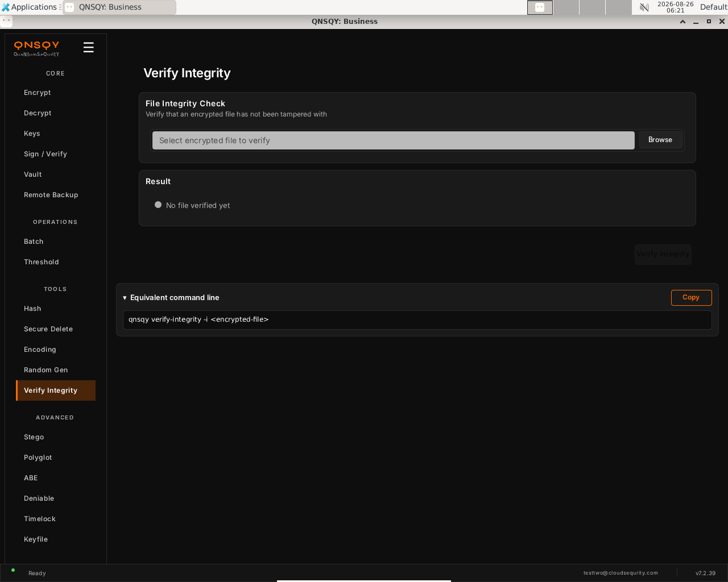Viewport: 728px width, 582px height.
Task: Open the Timelock page
Action: (x=56, y=519)
